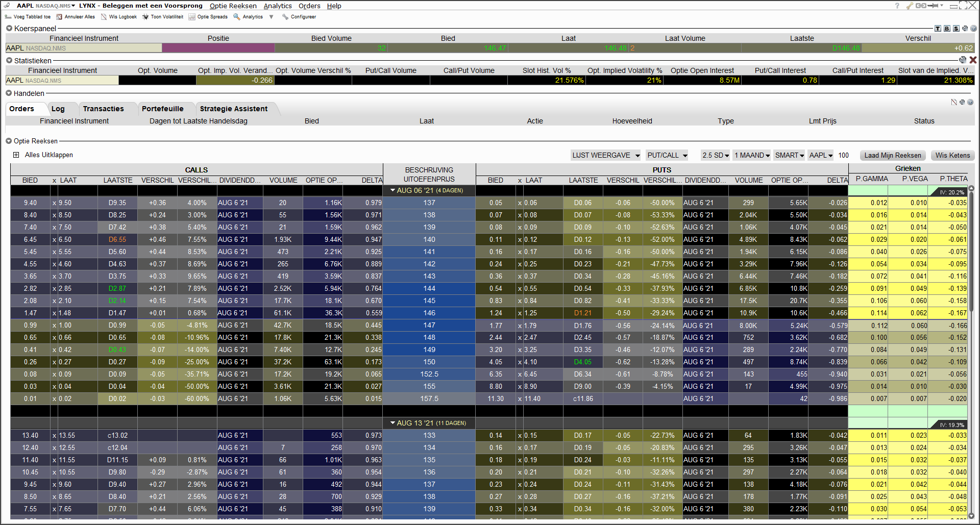
Task: Open the LIJST WEERGAVE dropdown
Action: [x=606, y=155]
